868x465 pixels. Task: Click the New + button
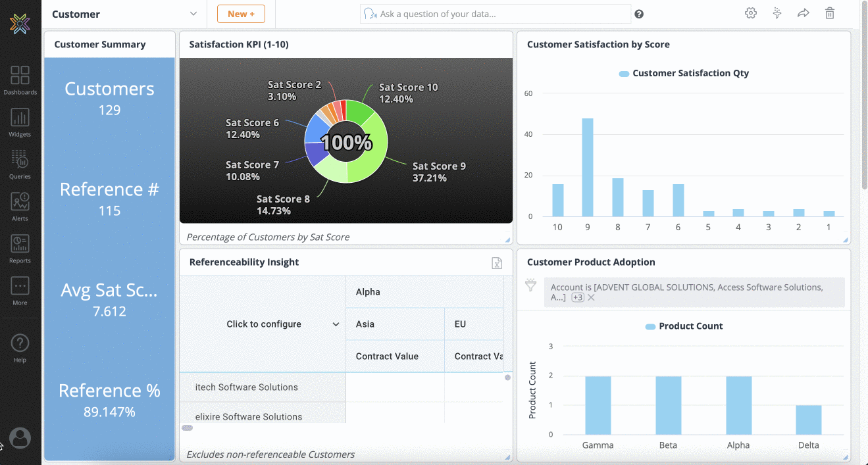pos(241,14)
